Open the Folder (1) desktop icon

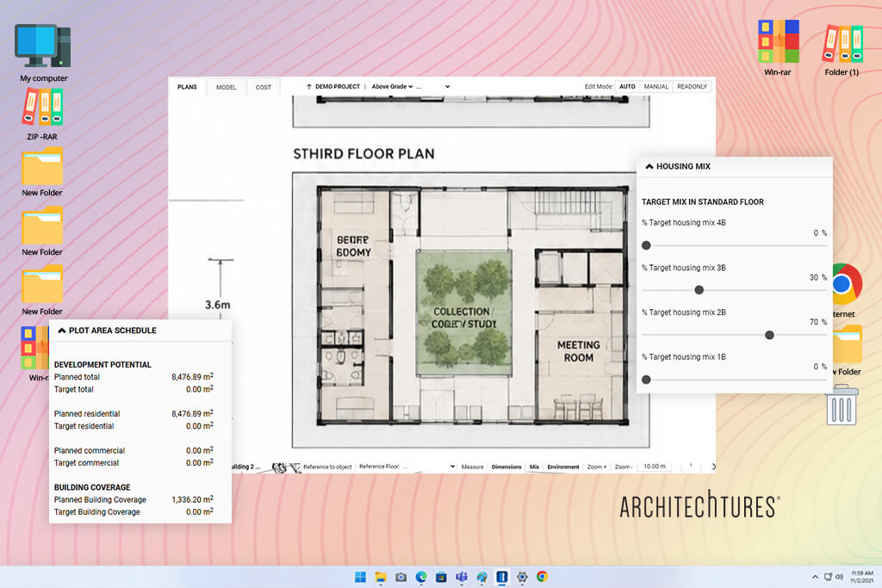842,49
